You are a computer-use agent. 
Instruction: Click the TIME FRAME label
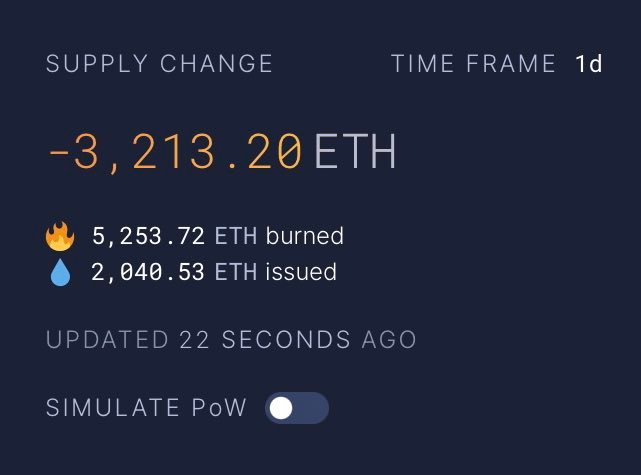point(473,64)
